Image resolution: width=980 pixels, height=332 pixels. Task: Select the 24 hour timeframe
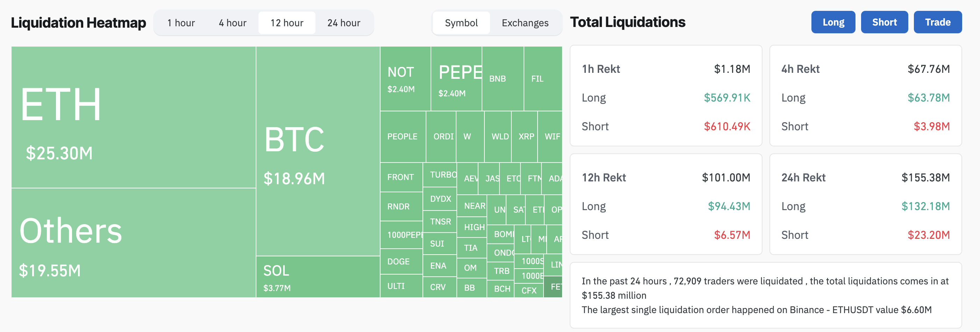coord(343,23)
